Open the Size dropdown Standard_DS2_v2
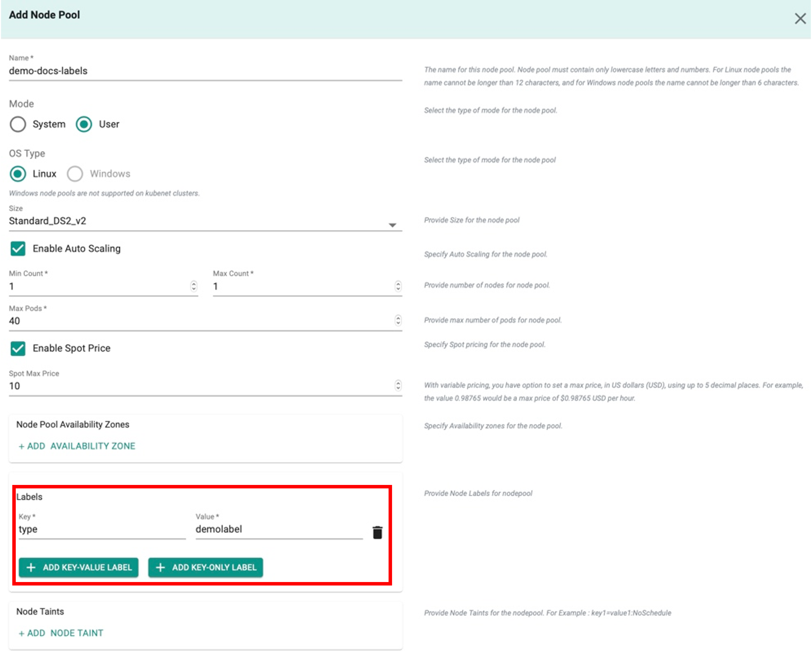This screenshot has height=662, width=812. pos(205,221)
